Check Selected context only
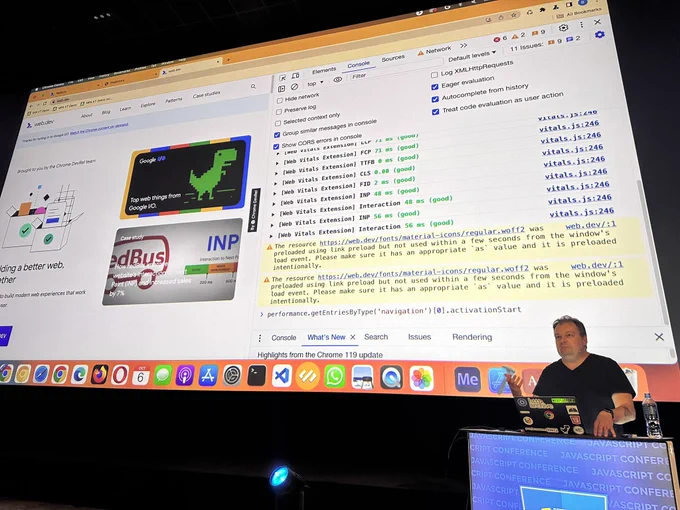This screenshot has width=680, height=510. (x=278, y=123)
